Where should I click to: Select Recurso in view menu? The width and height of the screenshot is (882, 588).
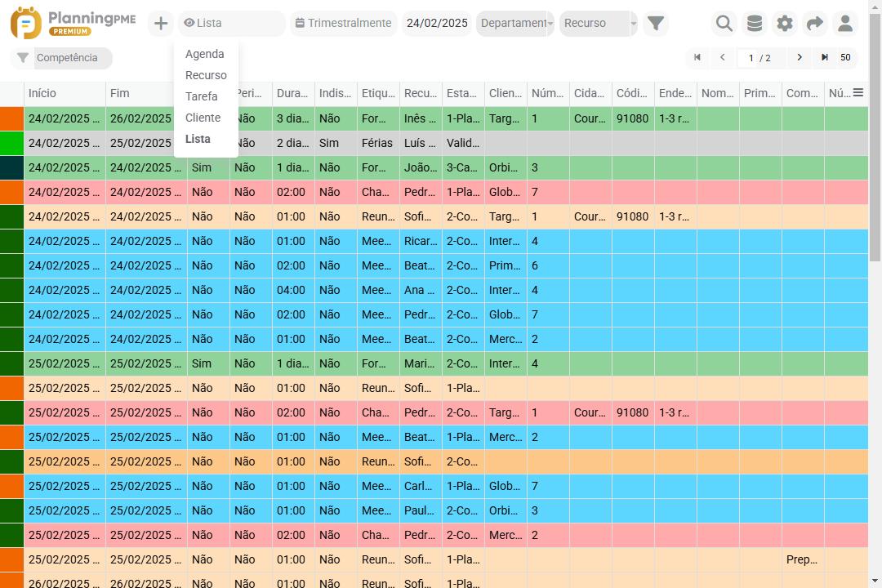[x=206, y=75]
